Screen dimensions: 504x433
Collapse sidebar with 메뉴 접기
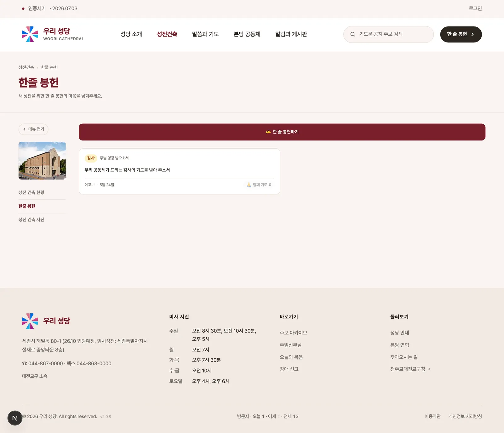coord(33,129)
